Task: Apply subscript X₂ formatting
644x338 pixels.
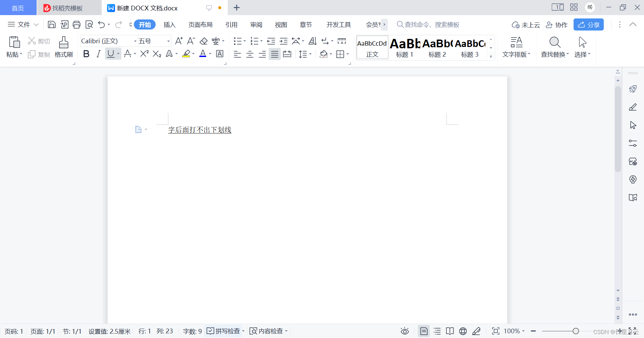Action: 157,54
